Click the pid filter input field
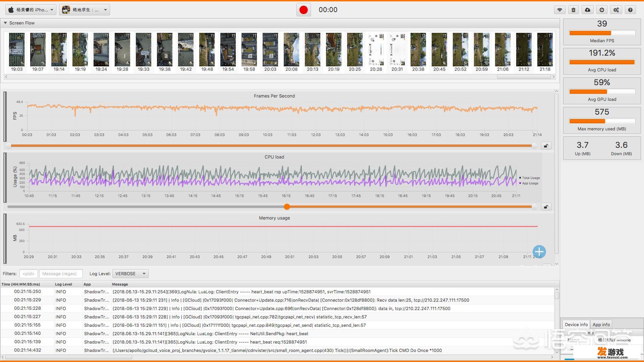Screen dimensions: 644x362 pyautogui.click(x=29, y=274)
